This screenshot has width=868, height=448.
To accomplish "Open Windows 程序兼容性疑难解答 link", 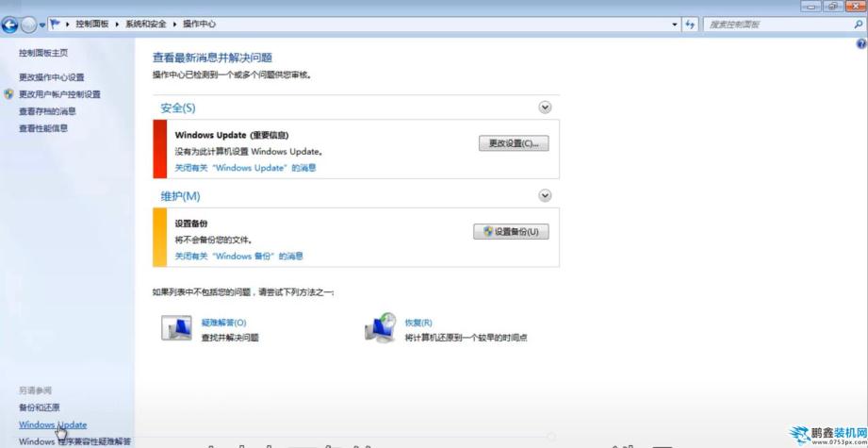I will pos(74,442).
